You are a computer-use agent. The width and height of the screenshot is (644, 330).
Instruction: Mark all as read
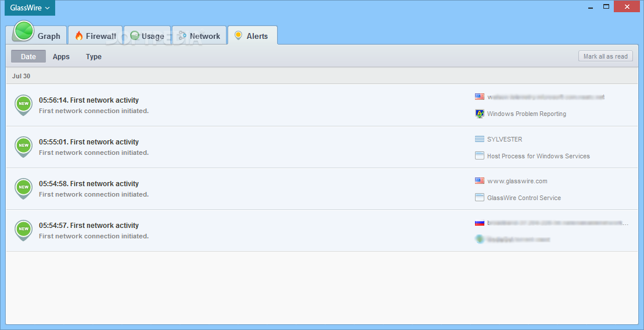click(606, 56)
